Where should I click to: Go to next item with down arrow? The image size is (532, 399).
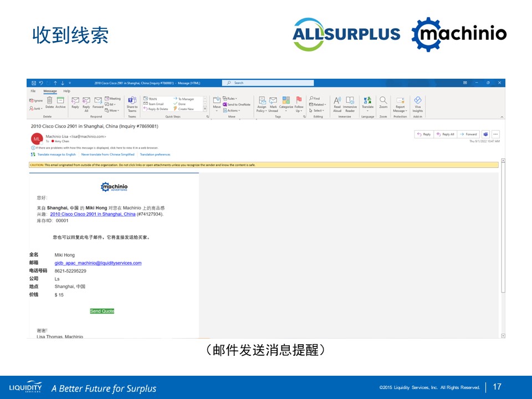[63, 83]
